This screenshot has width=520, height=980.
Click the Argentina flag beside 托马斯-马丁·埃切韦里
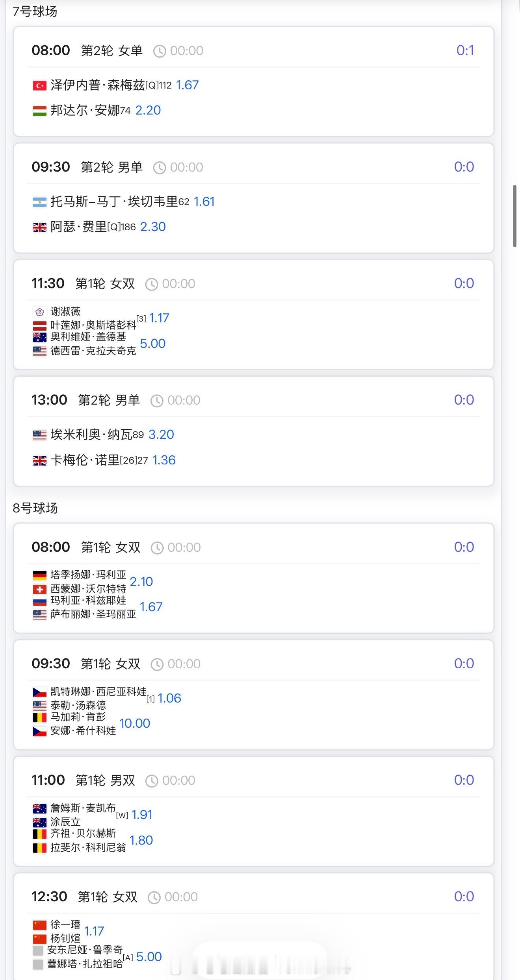(x=39, y=202)
